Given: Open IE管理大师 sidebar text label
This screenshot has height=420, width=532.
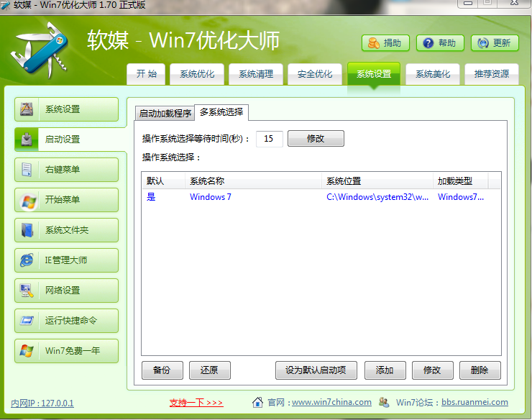Looking at the screenshot, I should click(66, 260).
